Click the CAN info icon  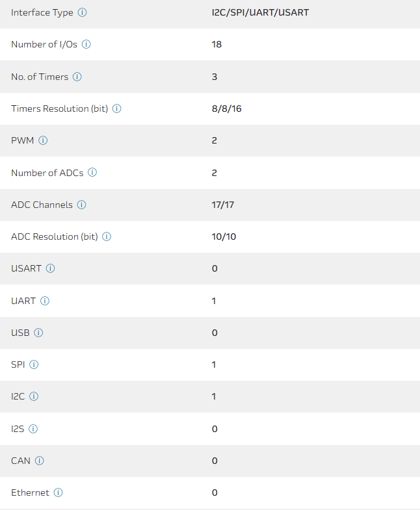40,461
